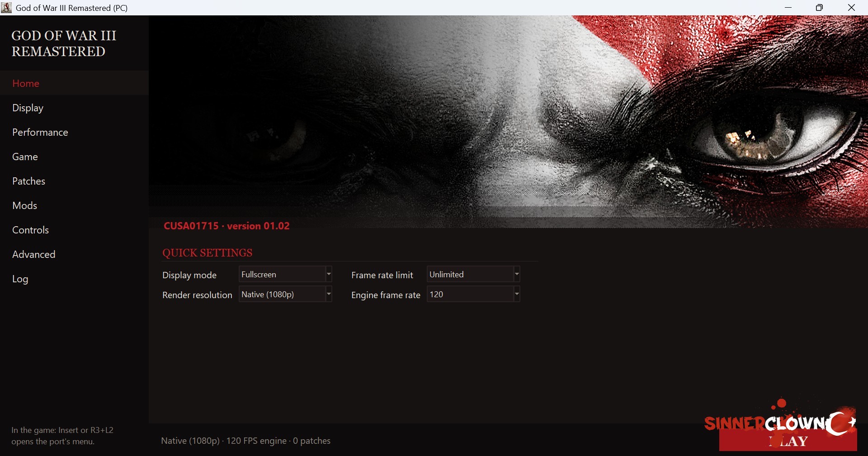Image resolution: width=868 pixels, height=456 pixels.
Task: Click the 'CUSA01715 · version 01.02' text
Action: pyautogui.click(x=227, y=226)
